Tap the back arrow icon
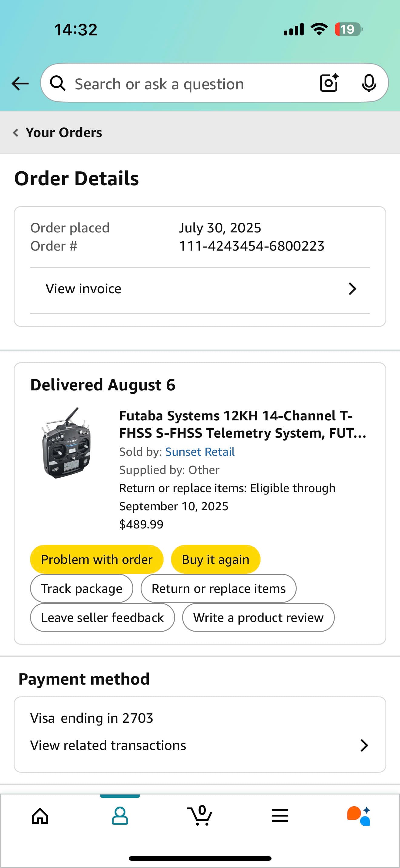 pos(20,83)
